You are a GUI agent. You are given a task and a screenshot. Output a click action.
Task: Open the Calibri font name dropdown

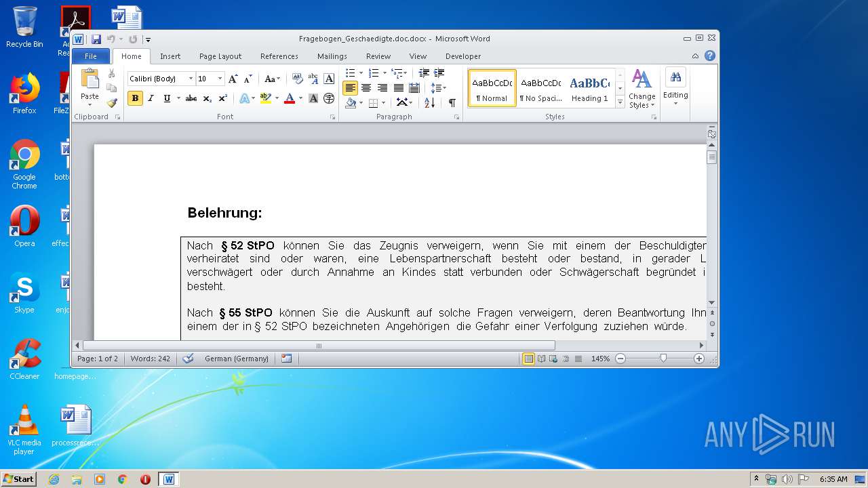[191, 79]
